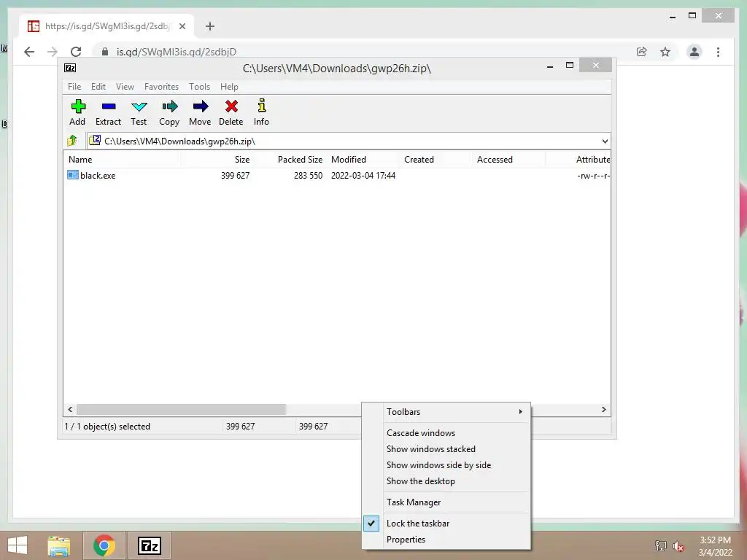Choose Show windows side by side
The width and height of the screenshot is (747, 560).
coord(446,464)
